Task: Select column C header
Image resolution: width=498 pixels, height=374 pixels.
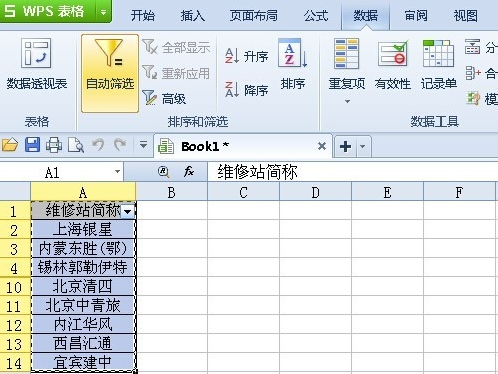Action: click(243, 192)
